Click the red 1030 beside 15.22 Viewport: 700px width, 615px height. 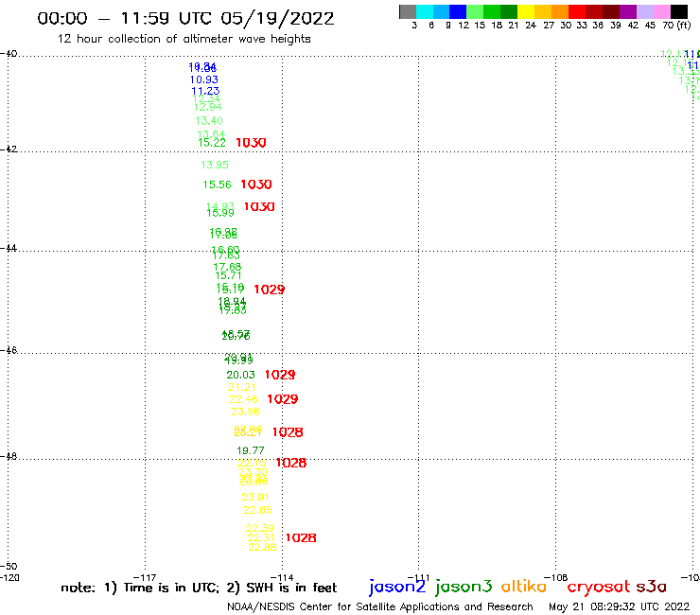251,143
